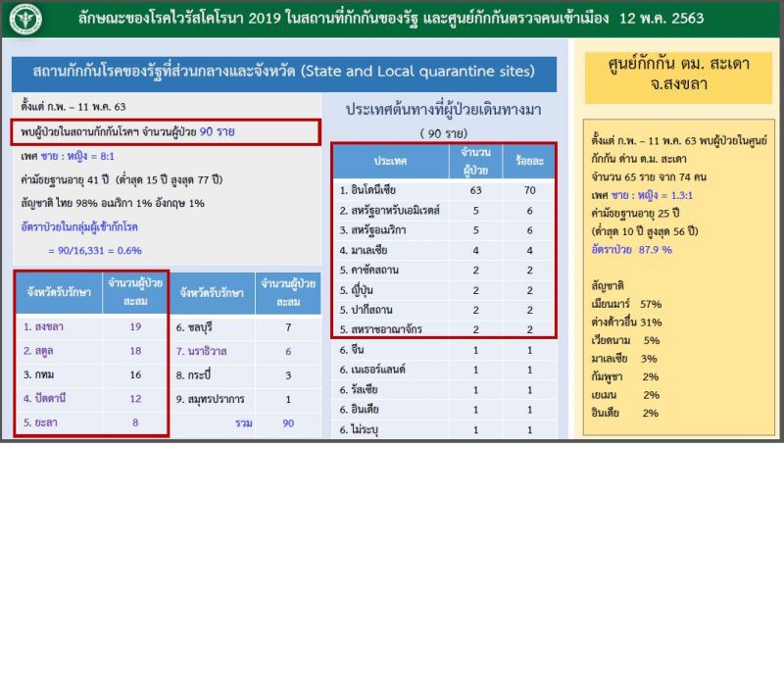Click province row '1. สงขลา'

pyautogui.click(x=91, y=327)
